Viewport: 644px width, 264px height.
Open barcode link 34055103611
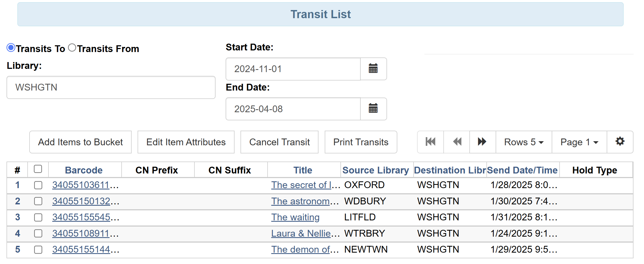tap(81, 185)
